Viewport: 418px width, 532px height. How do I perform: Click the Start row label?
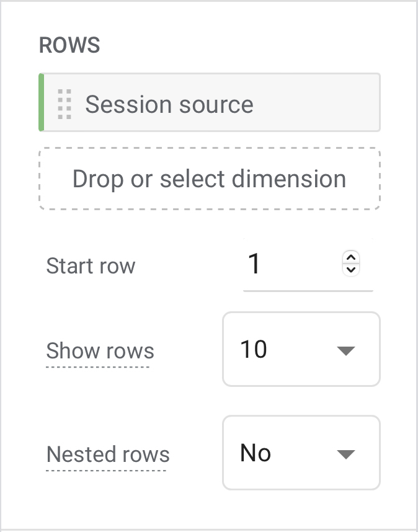pos(91,266)
